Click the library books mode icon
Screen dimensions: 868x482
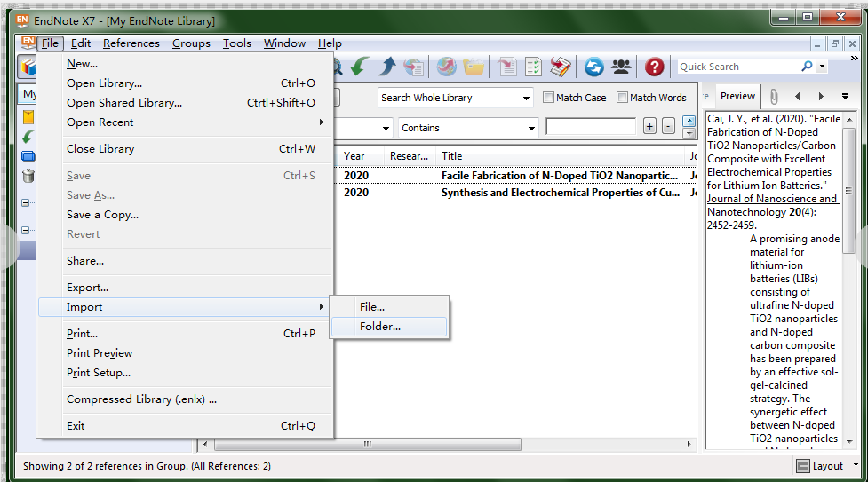(x=28, y=67)
